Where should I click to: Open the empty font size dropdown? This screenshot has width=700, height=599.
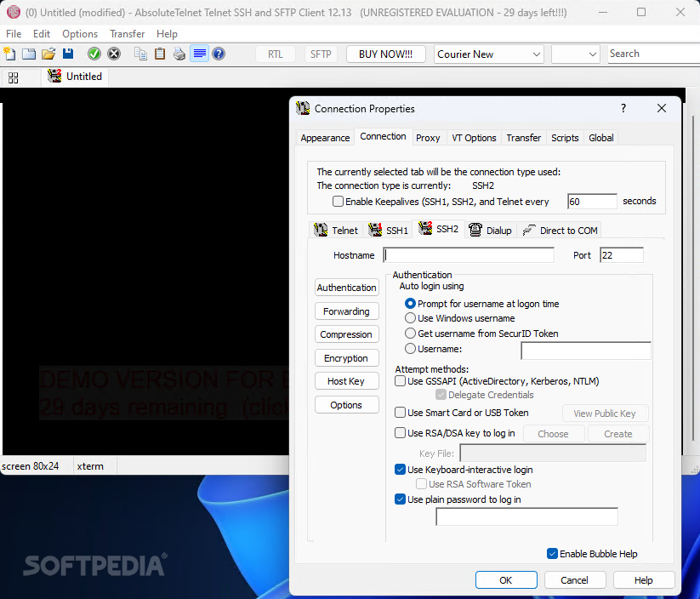click(x=576, y=54)
